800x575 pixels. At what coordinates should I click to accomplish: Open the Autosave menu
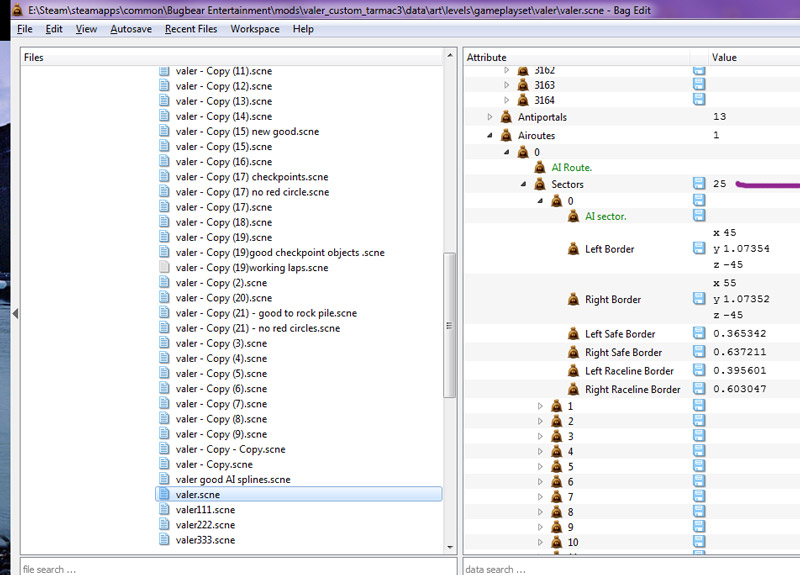131,29
